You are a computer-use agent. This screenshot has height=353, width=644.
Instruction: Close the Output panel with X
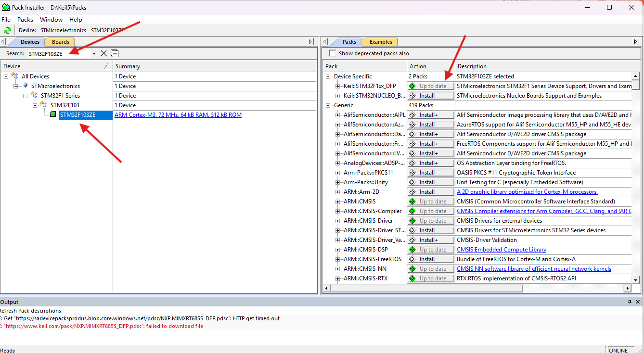[x=638, y=302]
